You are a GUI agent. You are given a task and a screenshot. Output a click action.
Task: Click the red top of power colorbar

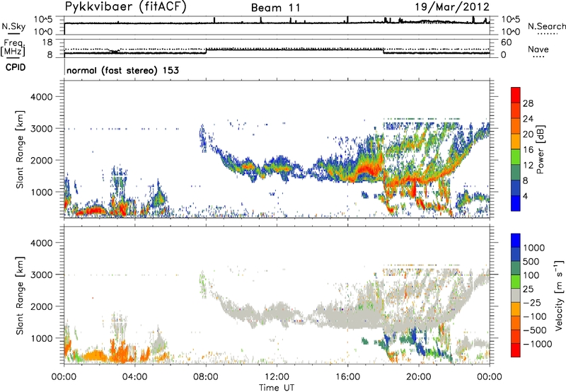pos(516,95)
